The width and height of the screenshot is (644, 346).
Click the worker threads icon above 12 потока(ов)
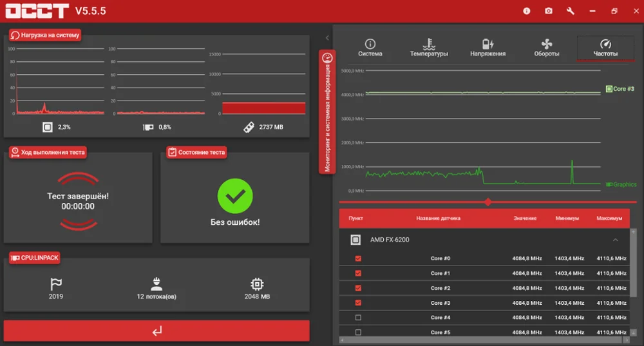pyautogui.click(x=156, y=284)
